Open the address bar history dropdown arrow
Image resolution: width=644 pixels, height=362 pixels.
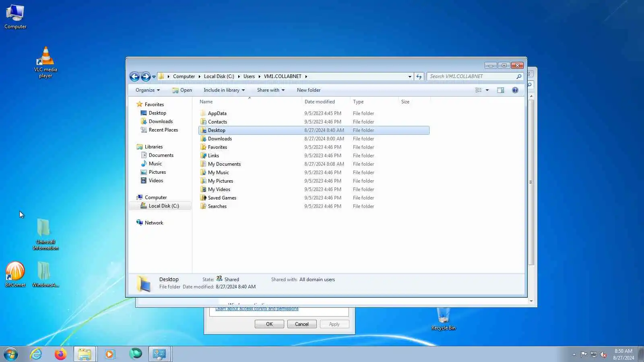(410, 76)
